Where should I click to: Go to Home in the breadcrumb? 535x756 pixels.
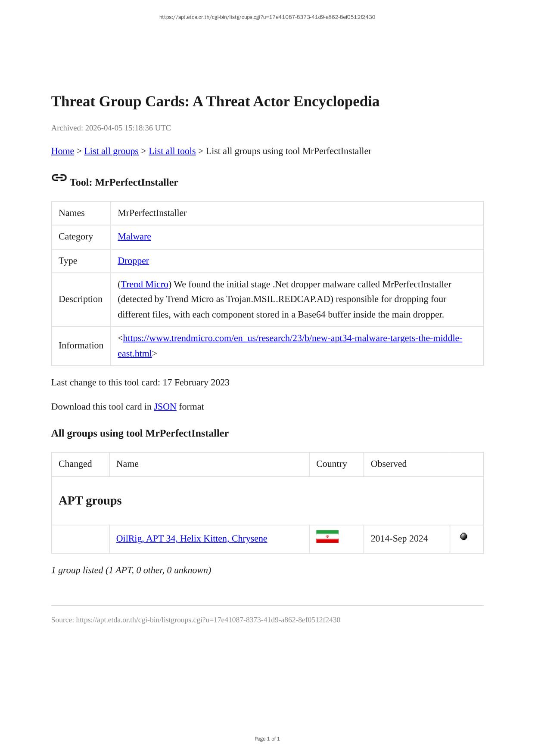pos(62,151)
